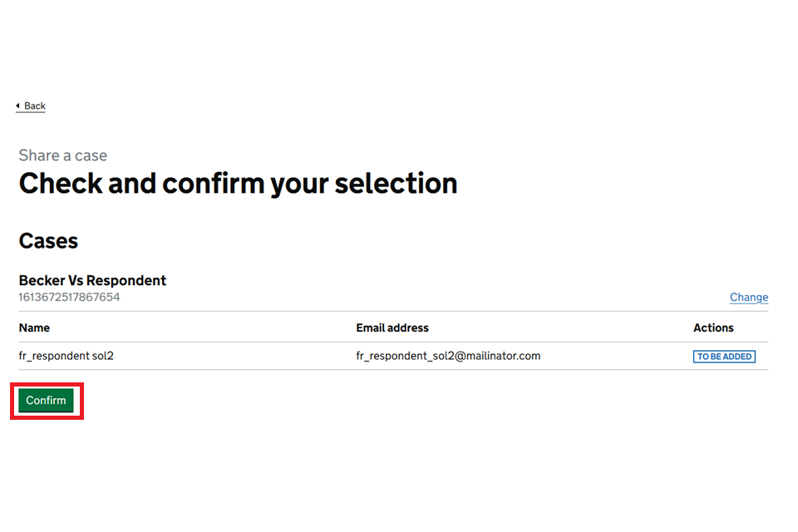This screenshot has width=798, height=532.
Task: Click the fr_respondent_sol2@mailinator.com email address
Action: 448,356
